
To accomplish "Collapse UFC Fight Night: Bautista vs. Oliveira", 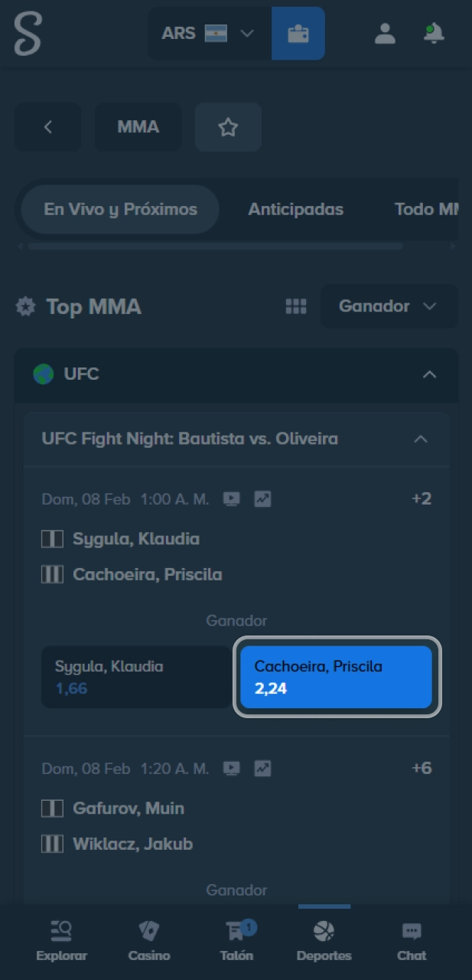I will click(x=420, y=439).
